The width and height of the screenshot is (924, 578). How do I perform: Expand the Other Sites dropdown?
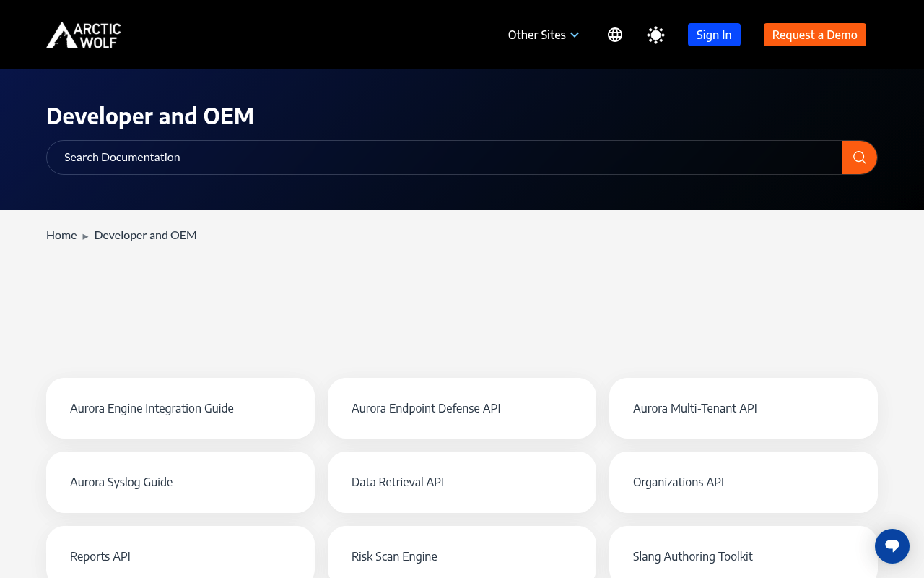coord(544,35)
